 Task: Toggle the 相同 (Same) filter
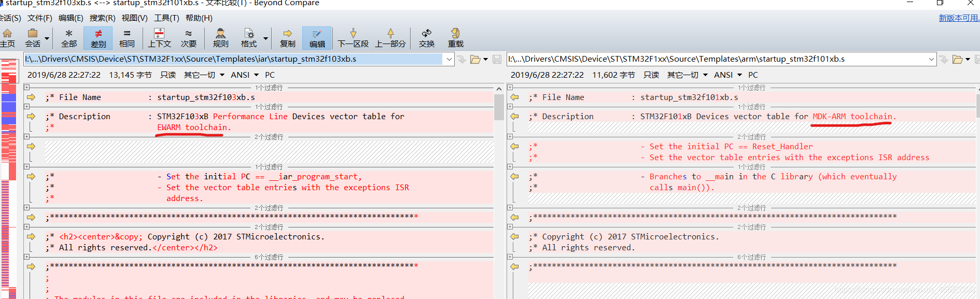click(x=127, y=38)
